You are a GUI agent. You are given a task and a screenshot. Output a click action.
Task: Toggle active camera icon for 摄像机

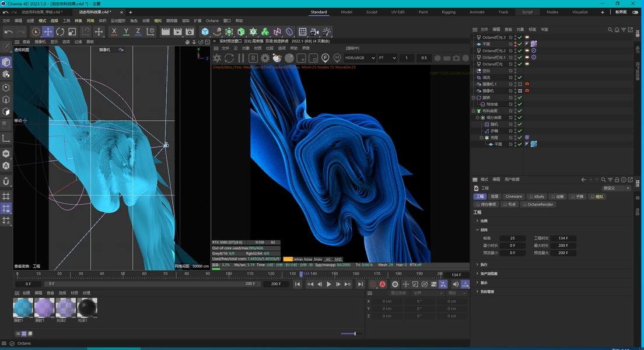(x=520, y=91)
